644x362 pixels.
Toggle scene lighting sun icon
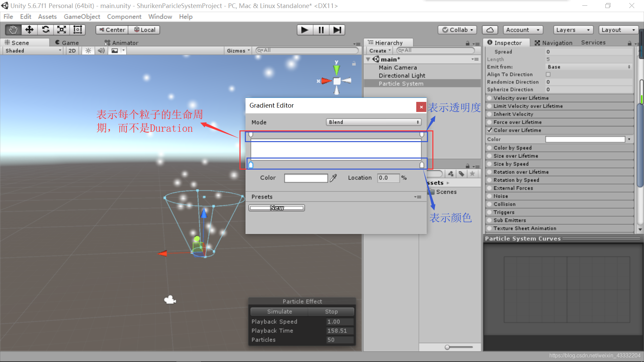pos(88,51)
